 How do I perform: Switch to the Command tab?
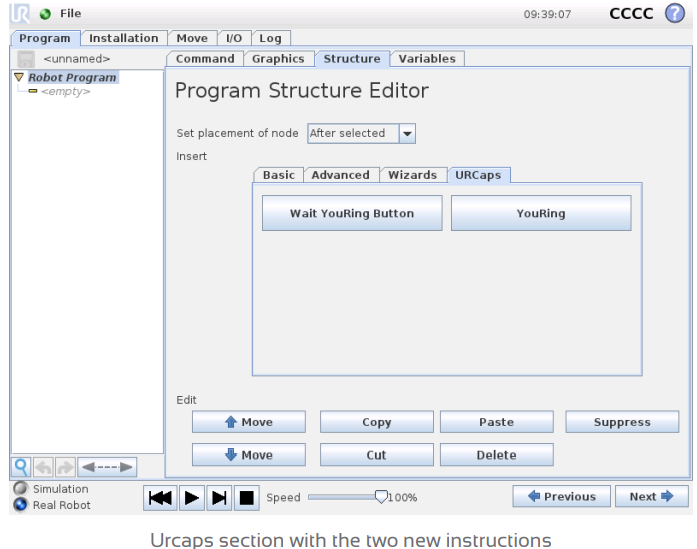(205, 59)
